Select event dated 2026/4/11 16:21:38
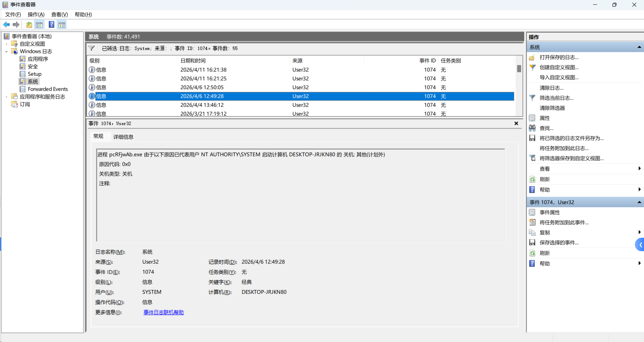Viewport: 644px width, 342px height. (301, 70)
